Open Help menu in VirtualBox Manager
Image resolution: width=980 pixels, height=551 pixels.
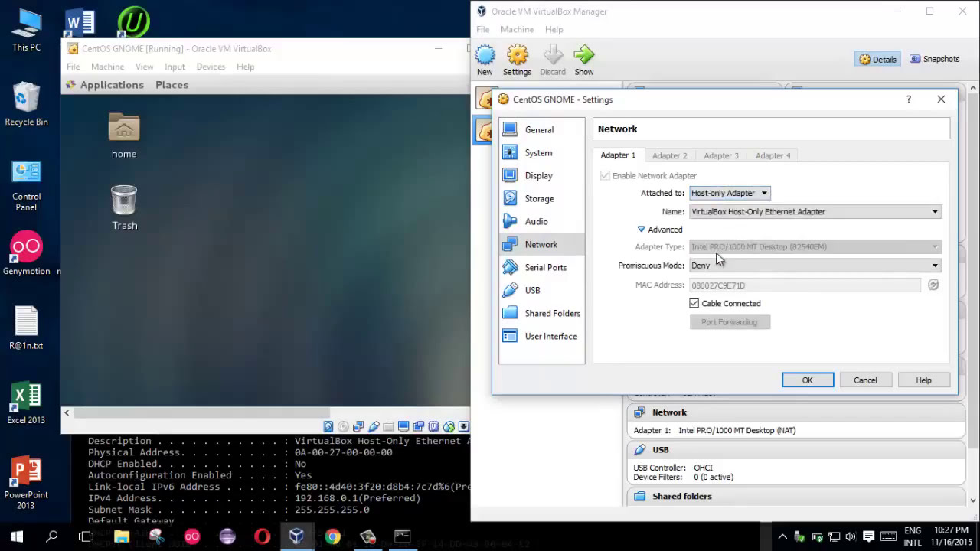[554, 29]
